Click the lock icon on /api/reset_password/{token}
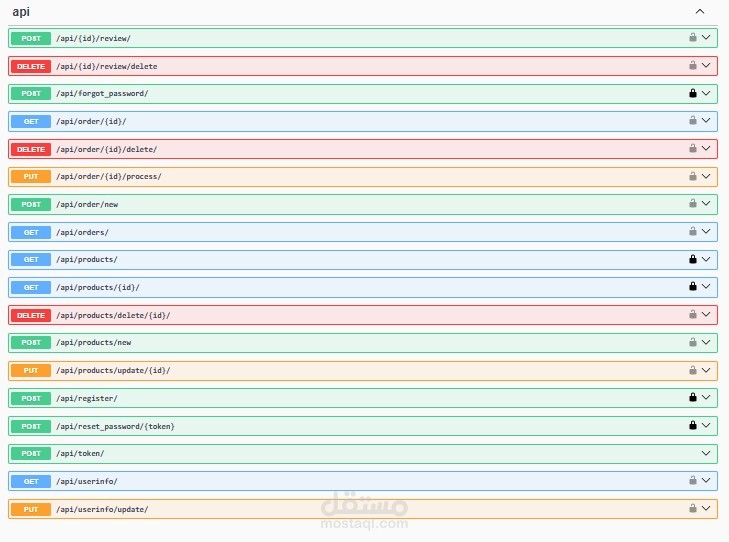The height and width of the screenshot is (542, 729). point(693,425)
